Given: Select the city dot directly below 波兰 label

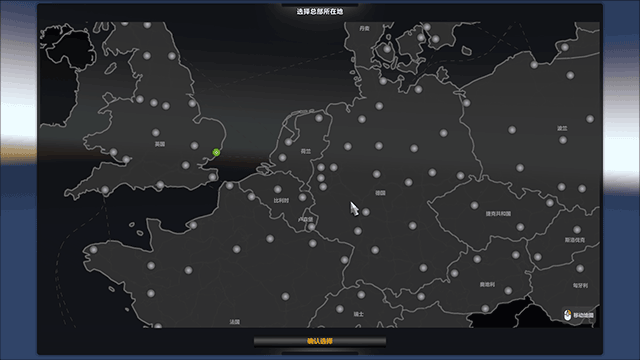Looking at the screenshot, I should [x=563, y=140].
